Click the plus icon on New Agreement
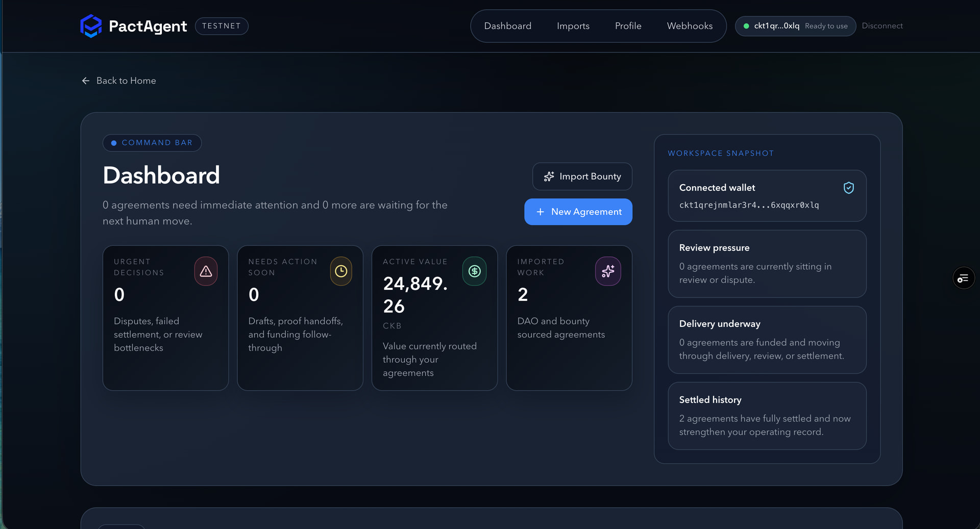 540,212
